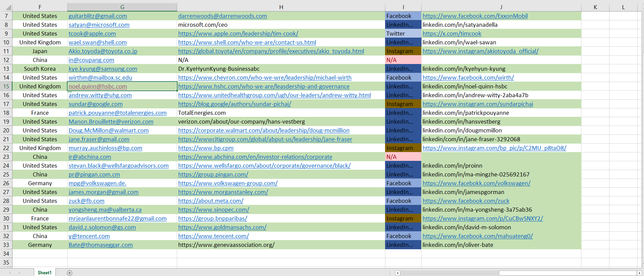Select the row 15 header

point(6,86)
